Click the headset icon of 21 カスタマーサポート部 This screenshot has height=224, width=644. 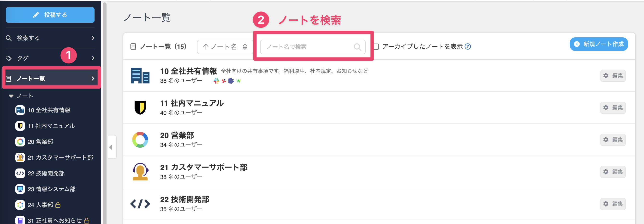(140, 172)
